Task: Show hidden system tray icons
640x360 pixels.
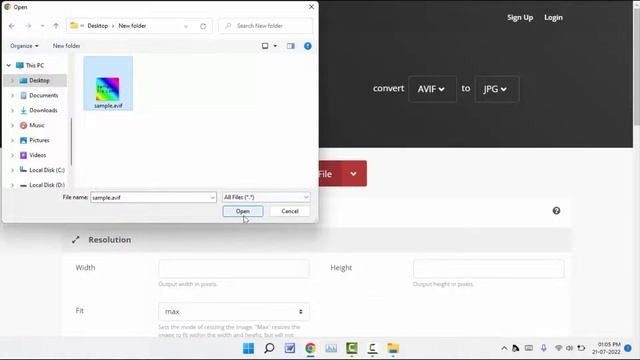Action: tap(504, 348)
